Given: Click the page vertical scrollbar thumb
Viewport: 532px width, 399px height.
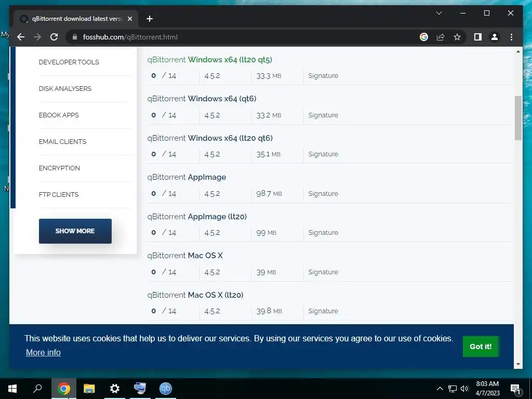Looking at the screenshot, I should coord(518,118).
